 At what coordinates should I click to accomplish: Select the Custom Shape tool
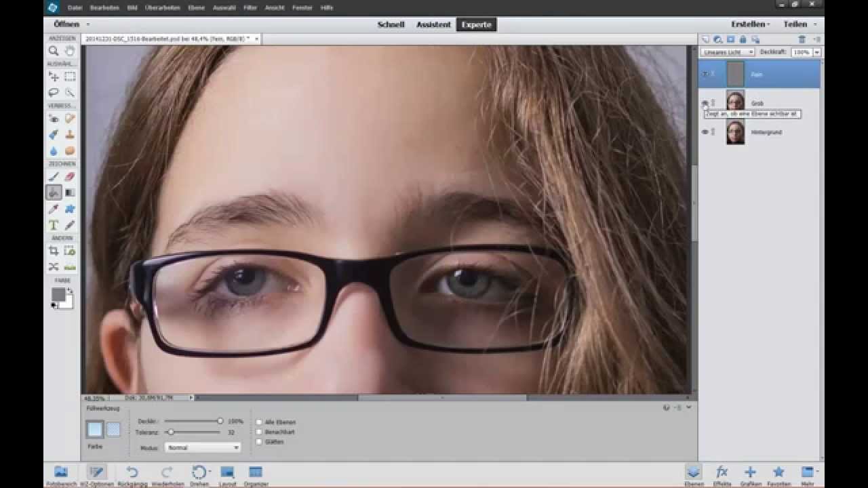click(x=69, y=209)
